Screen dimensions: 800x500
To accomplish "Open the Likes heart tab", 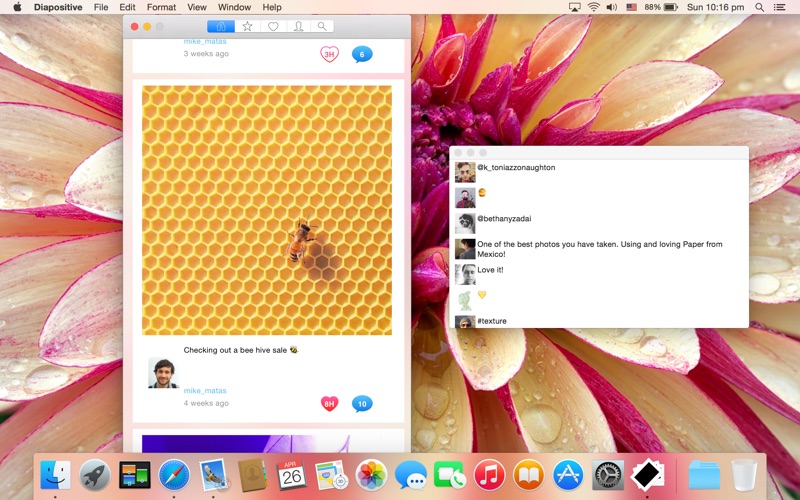I will pyautogui.click(x=272, y=26).
